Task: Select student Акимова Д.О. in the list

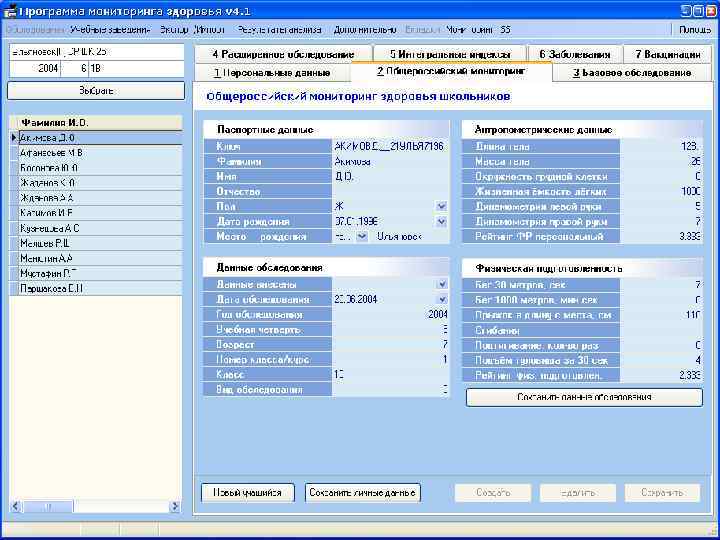Action: (x=100, y=138)
